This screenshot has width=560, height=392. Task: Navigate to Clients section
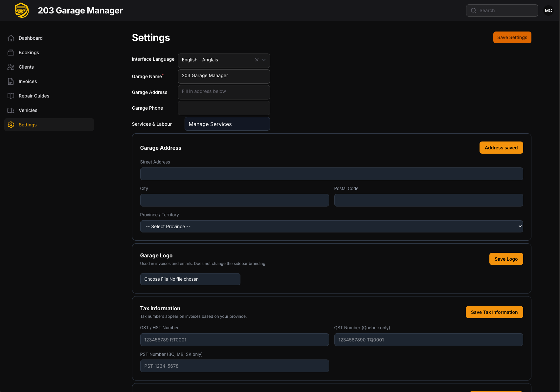(x=49, y=67)
